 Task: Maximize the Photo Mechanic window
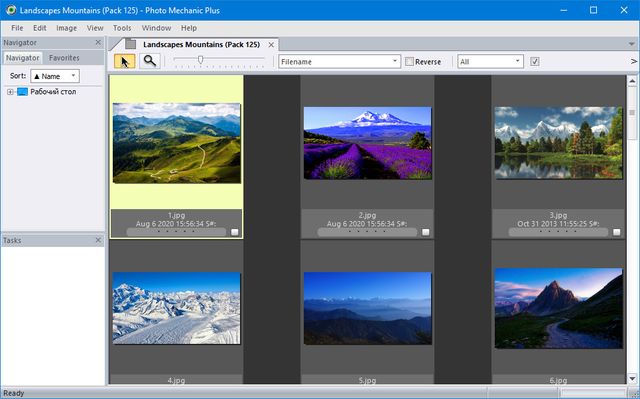pos(593,10)
